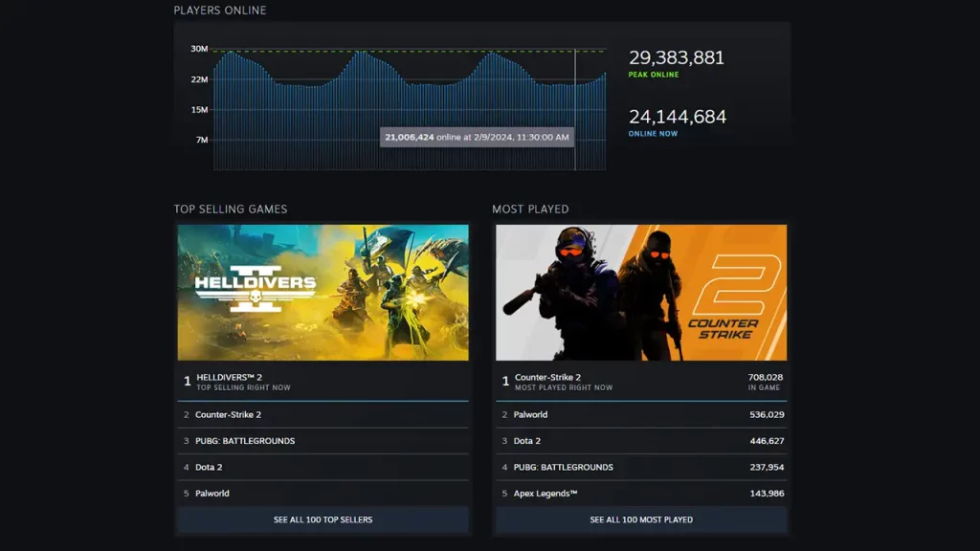Click the 143,986 player count for Apex Legends
This screenshot has height=551, width=980.
[767, 494]
